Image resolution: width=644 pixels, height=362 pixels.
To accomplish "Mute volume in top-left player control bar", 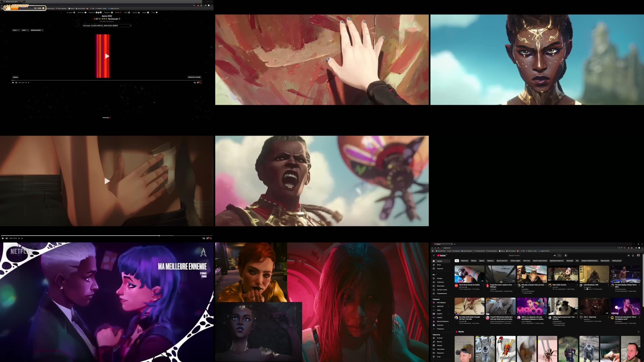I will coord(16,83).
